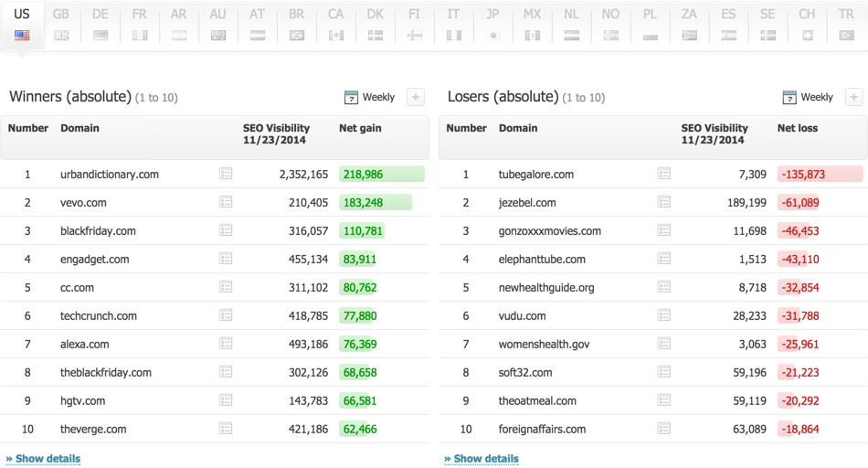Switch to the TR country tab
This screenshot has width=868, height=468.
(846, 25)
